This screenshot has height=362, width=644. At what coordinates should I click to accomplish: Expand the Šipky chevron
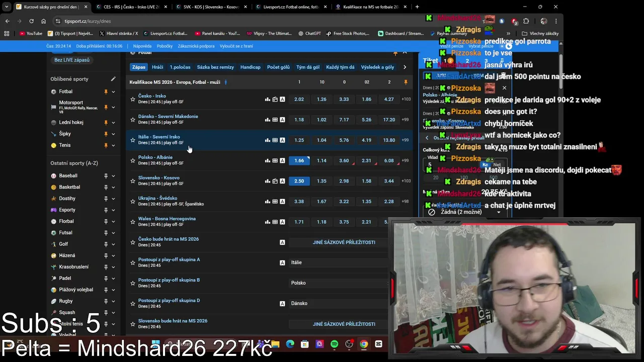113,134
